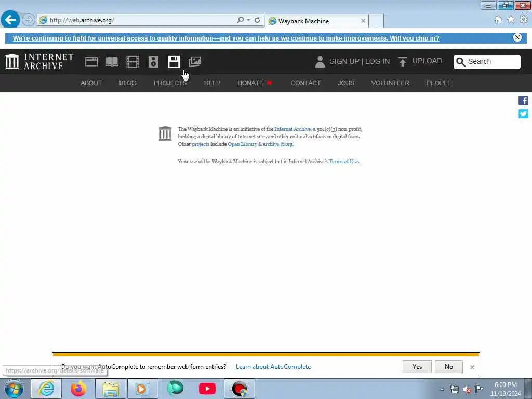Open the JOBS menu item

[345, 83]
